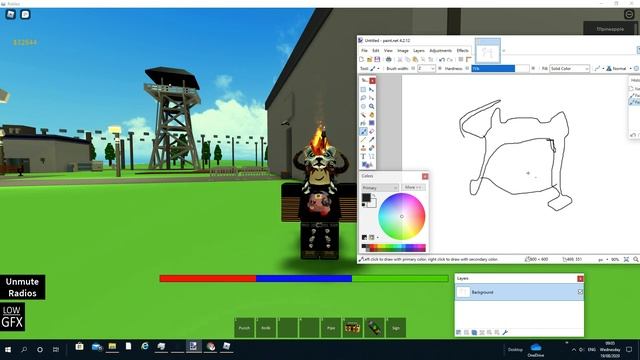This screenshot has height=360, width=640.
Task: Open the File menu
Action: 364,51
